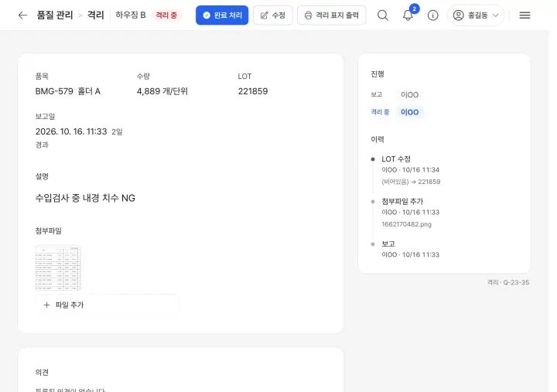Click the 격리 표지 출력 button
Viewport: 557px width, 392px height.
click(x=331, y=15)
